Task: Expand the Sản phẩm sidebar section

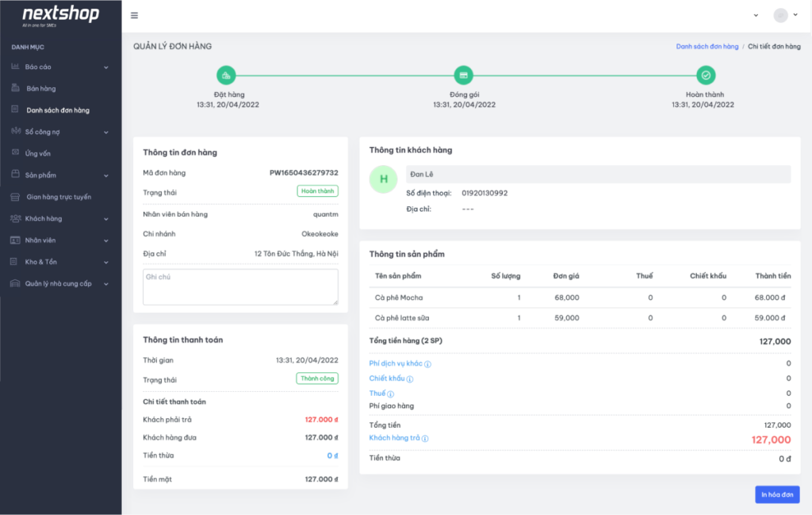Action: tap(60, 175)
